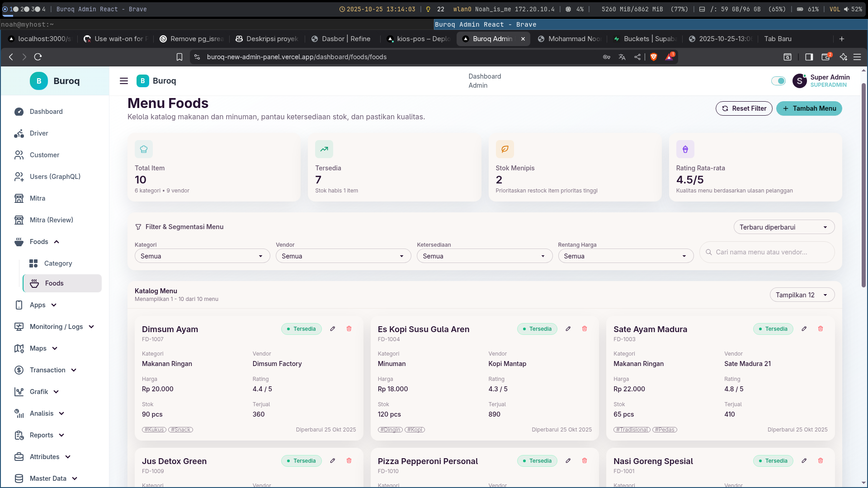Open the Terbaru diperbarui sort dropdown
The height and width of the screenshot is (488, 868).
[783, 227]
